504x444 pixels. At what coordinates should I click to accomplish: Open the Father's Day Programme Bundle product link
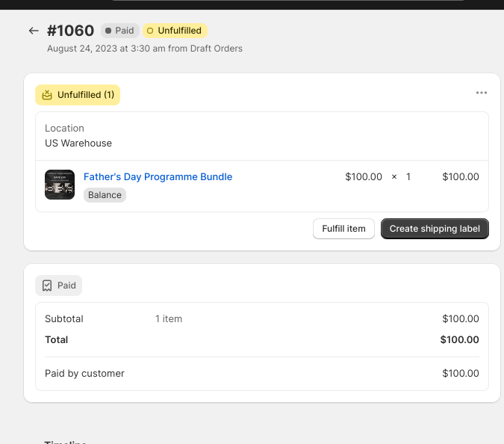[158, 177]
